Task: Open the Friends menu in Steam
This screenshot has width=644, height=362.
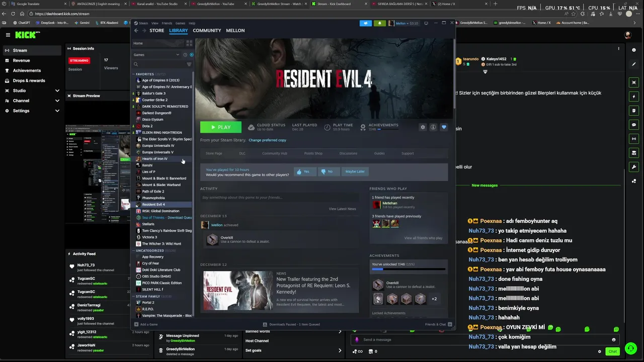Action: click(167, 23)
